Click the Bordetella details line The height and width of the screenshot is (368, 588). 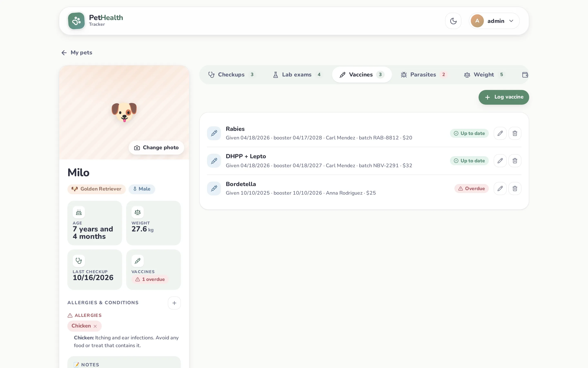pos(301,193)
